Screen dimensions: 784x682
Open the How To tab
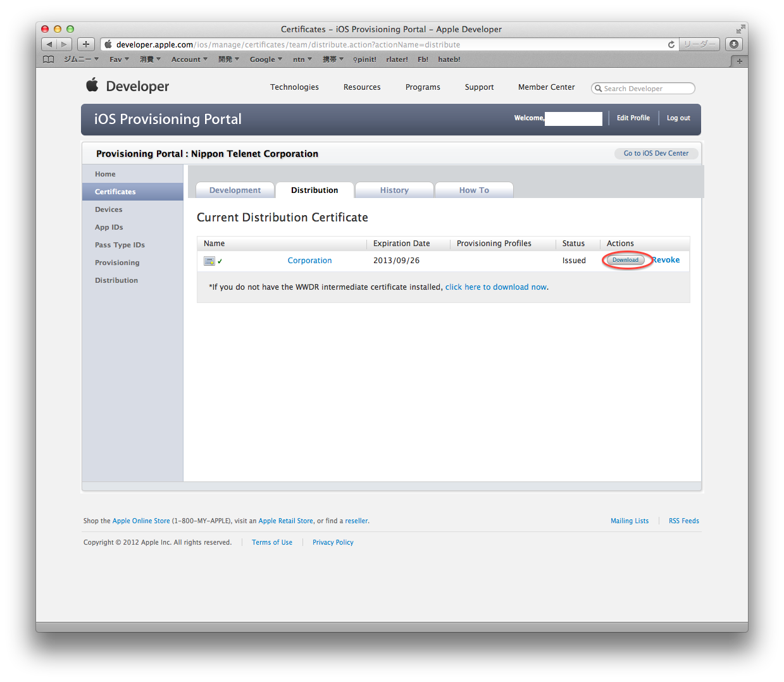point(474,190)
